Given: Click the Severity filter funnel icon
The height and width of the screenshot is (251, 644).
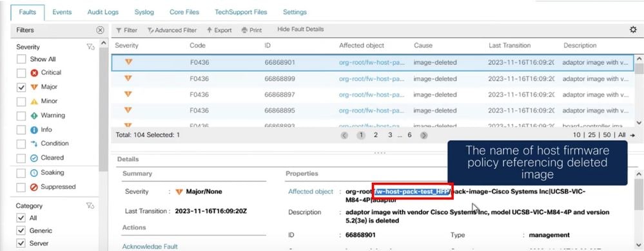Looking at the screenshot, I should [x=90, y=47].
